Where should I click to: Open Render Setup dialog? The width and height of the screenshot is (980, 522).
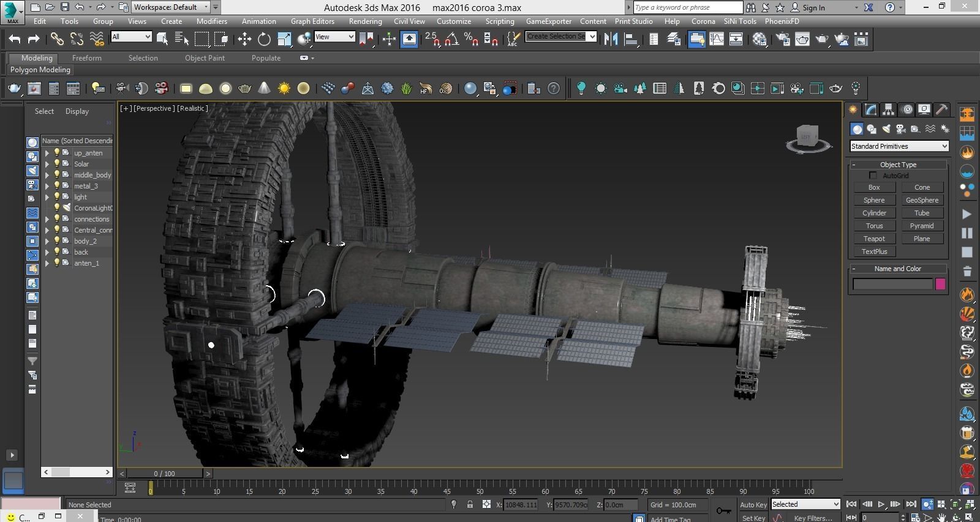point(782,39)
